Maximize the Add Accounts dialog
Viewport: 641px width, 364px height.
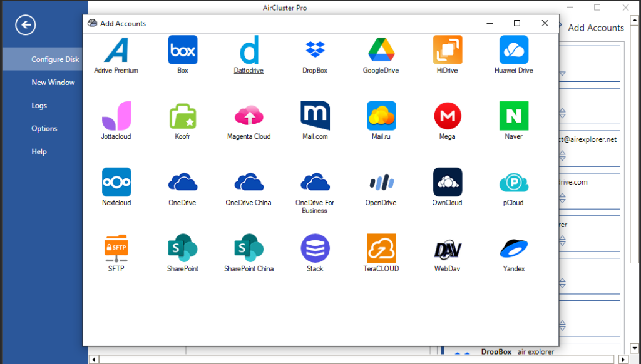click(517, 23)
